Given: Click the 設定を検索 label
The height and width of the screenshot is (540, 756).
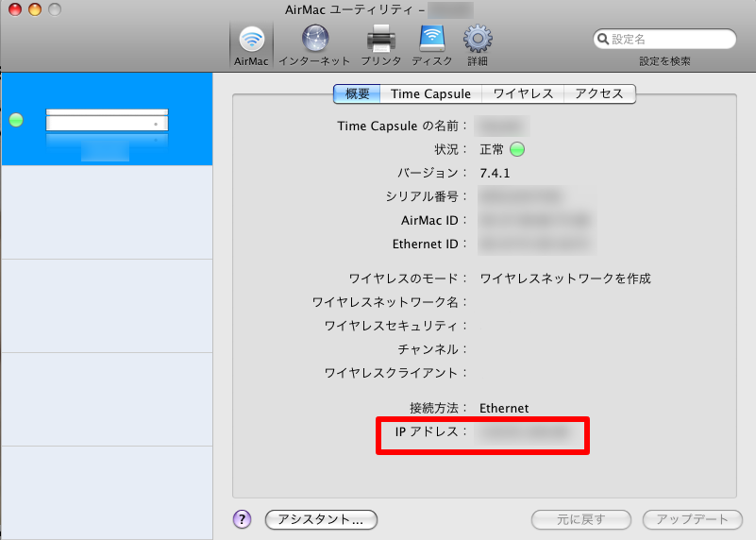Looking at the screenshot, I should pos(664,61).
